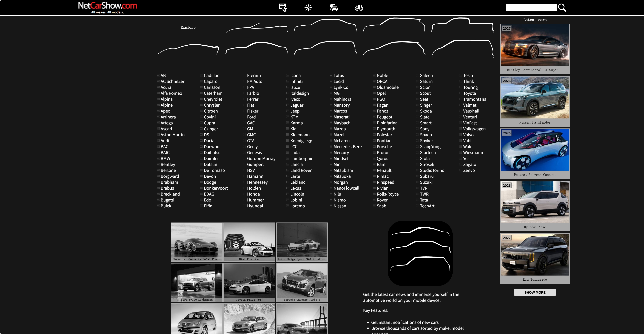This screenshot has width=644, height=334.
Task: Go to the Lamborghini make page
Action: (x=302, y=159)
